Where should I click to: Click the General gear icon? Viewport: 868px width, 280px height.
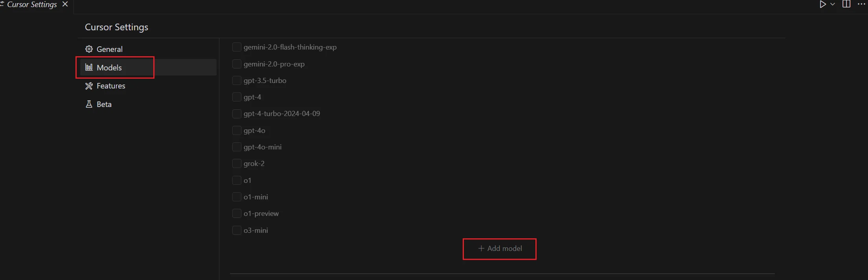point(89,49)
